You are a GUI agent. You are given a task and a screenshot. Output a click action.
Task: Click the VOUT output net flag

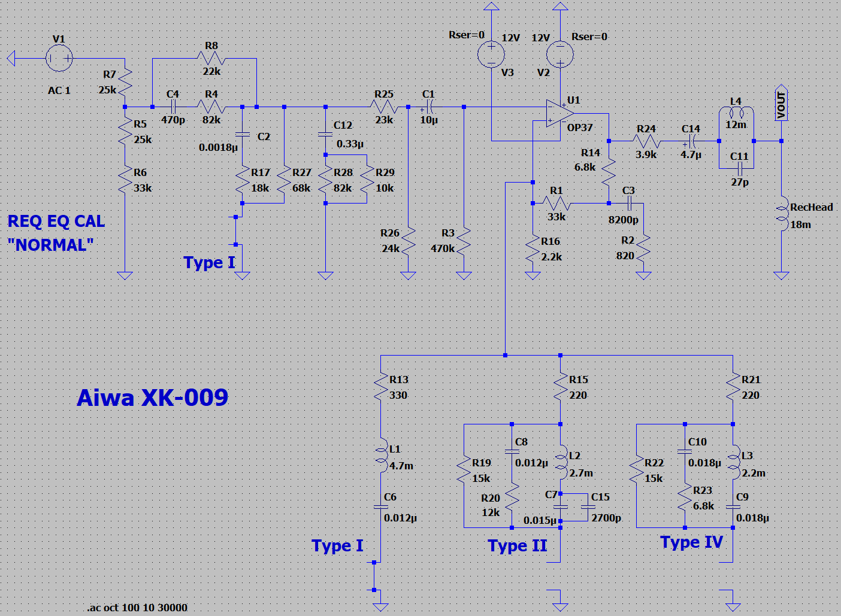pos(781,105)
